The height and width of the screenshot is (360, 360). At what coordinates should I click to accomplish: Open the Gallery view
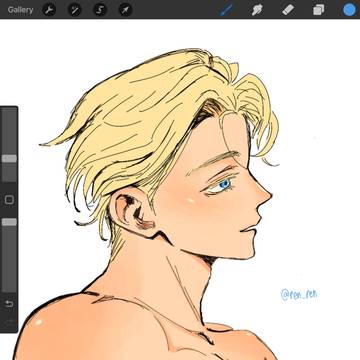(x=20, y=10)
